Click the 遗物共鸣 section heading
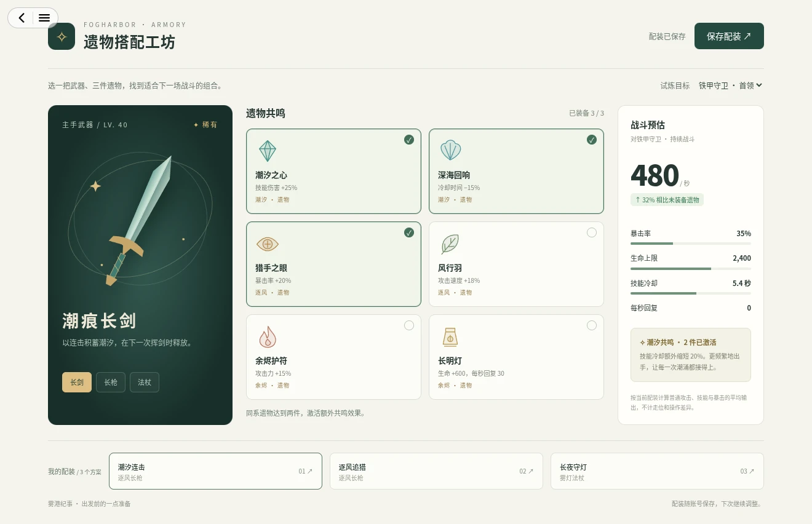The image size is (812, 524). click(x=266, y=113)
